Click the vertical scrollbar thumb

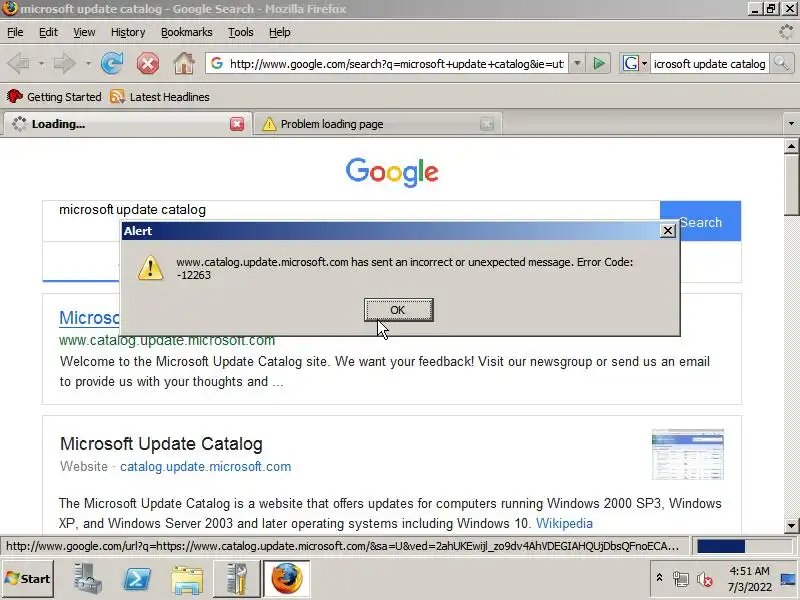click(x=791, y=185)
